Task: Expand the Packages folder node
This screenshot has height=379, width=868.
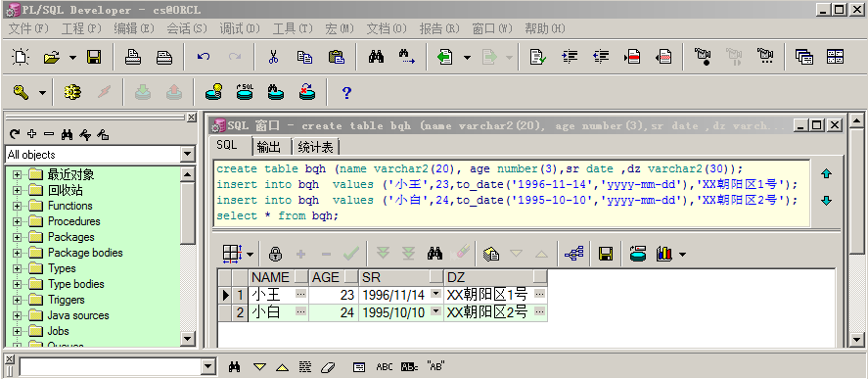Action: pyautogui.click(x=18, y=237)
